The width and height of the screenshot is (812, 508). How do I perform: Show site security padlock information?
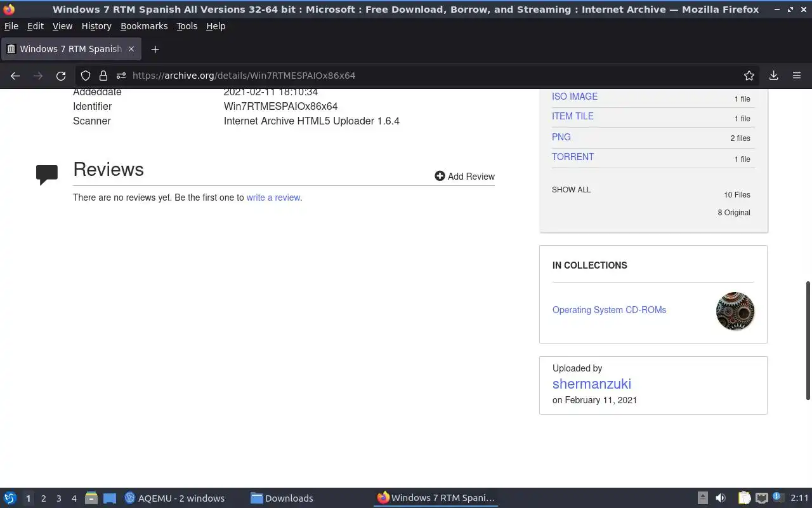(x=103, y=76)
